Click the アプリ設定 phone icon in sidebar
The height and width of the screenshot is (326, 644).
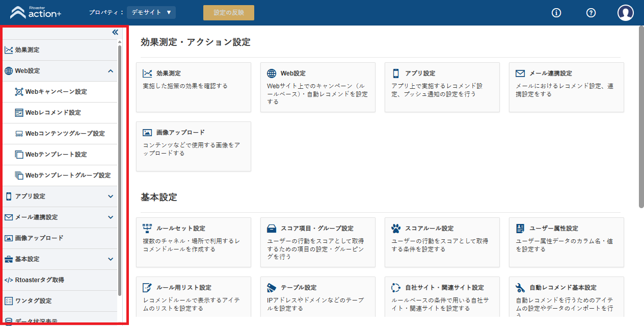coord(9,196)
